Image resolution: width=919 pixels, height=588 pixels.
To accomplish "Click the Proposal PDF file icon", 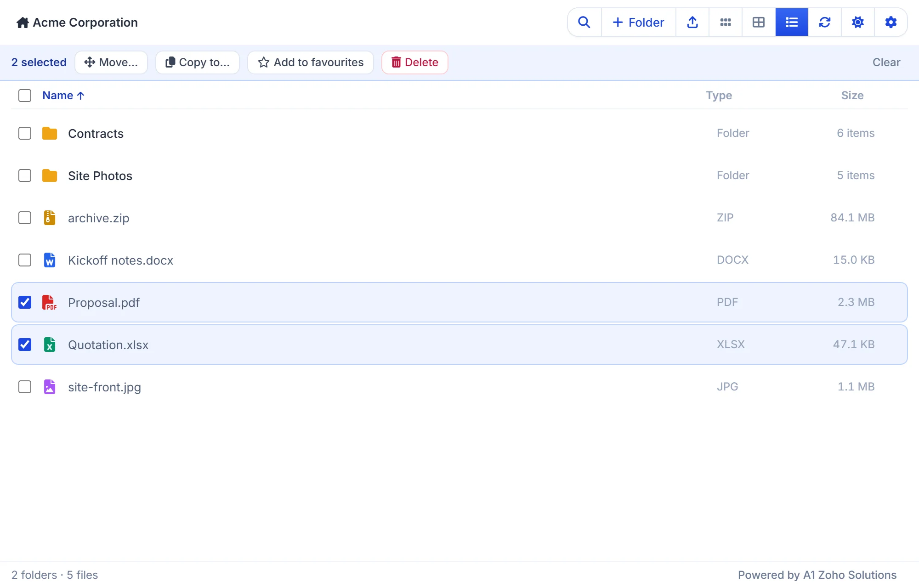I will point(50,302).
